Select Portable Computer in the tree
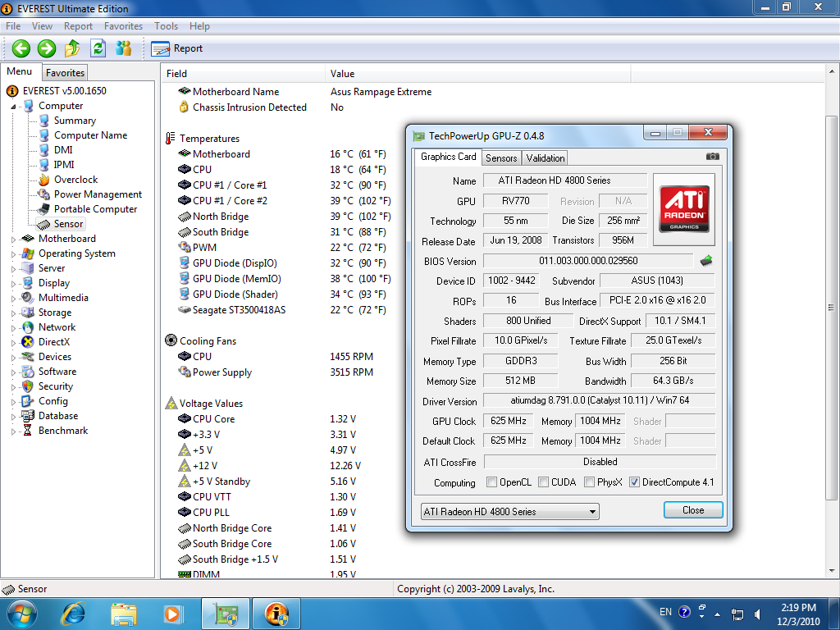This screenshot has width=840, height=630. coord(95,209)
